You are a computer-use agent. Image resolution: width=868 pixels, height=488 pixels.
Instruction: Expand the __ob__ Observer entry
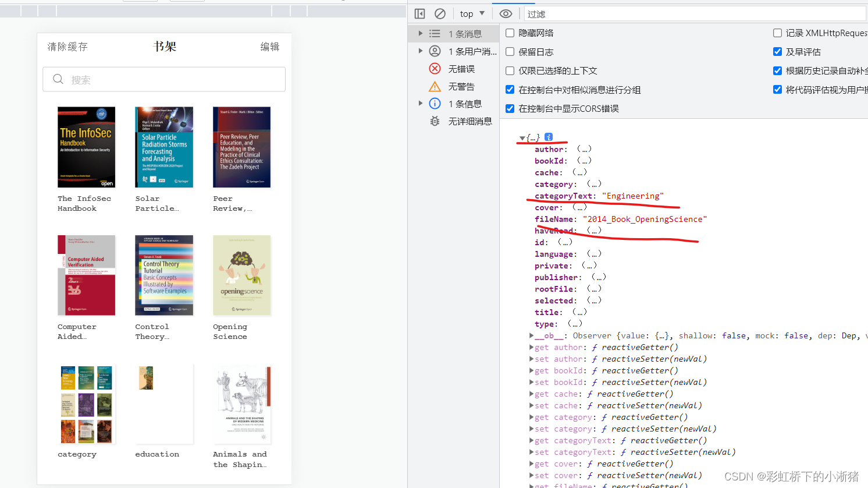[531, 335]
